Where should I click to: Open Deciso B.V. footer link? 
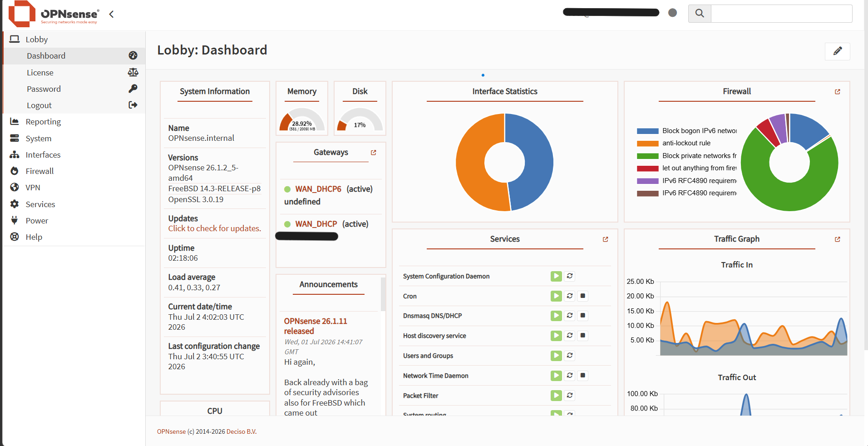242,431
